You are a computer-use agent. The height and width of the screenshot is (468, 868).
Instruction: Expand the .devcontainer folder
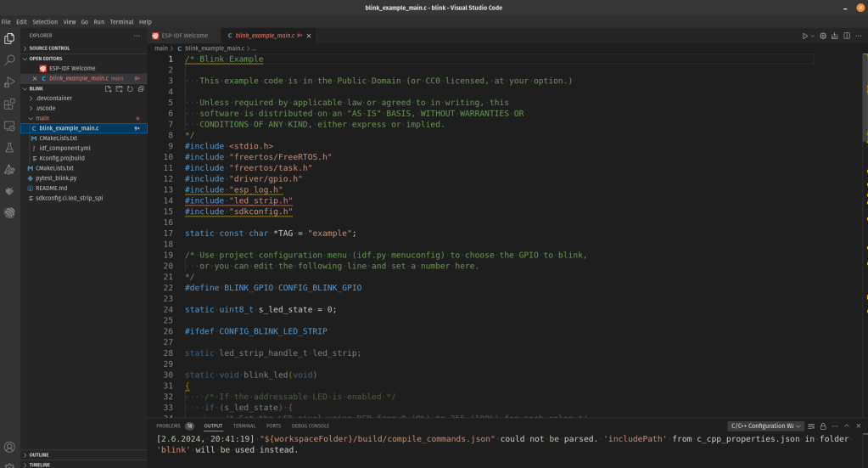pos(54,98)
